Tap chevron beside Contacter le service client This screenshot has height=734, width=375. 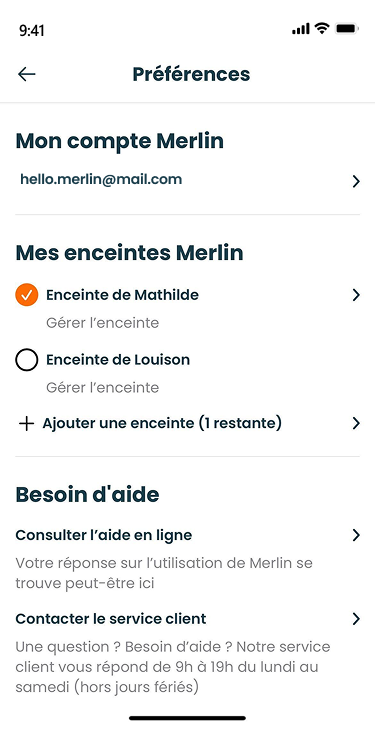click(x=356, y=619)
